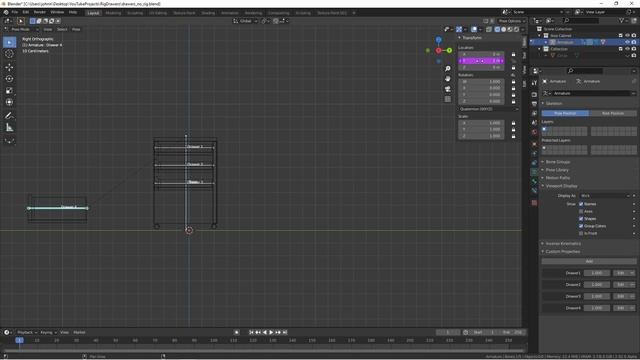This screenshot has width=640, height=360.
Task: Click Edit button for Drawer4
Action: (x=621, y=308)
